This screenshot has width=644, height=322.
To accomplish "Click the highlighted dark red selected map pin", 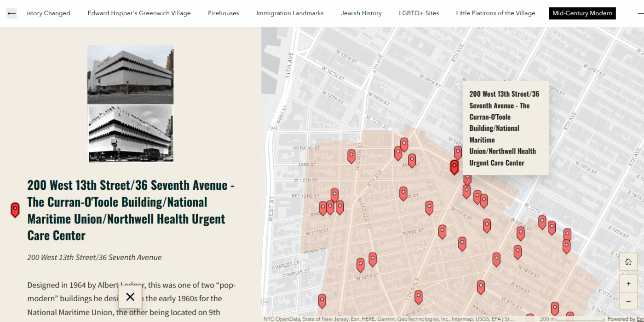I will tap(454, 167).
